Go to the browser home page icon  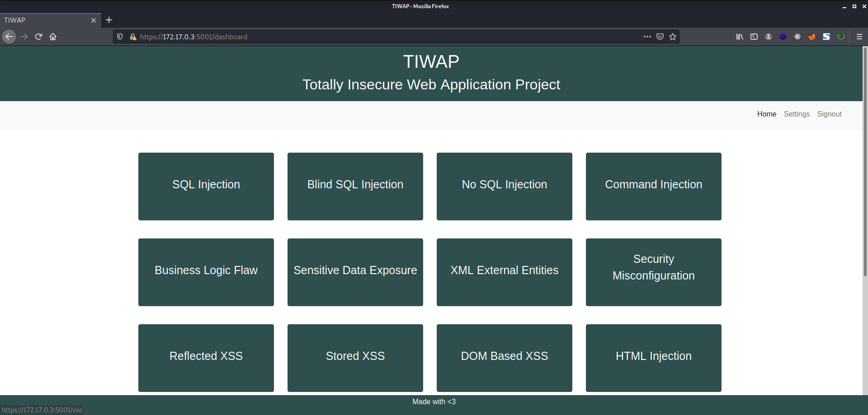(53, 37)
